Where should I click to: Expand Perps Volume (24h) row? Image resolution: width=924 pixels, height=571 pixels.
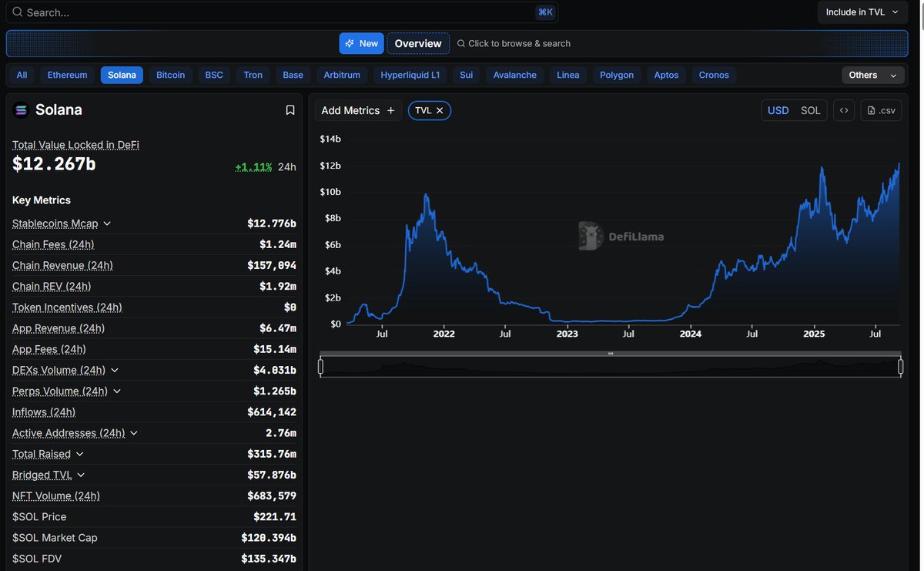click(117, 391)
